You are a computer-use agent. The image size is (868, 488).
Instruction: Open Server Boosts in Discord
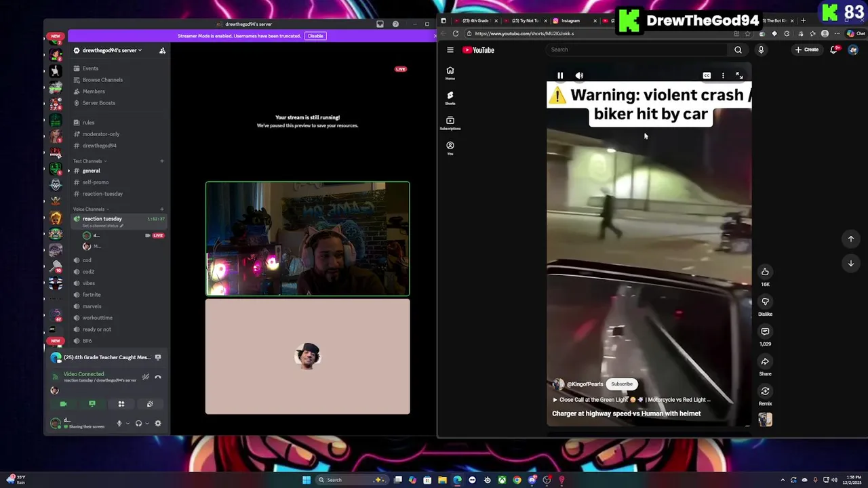coord(99,103)
